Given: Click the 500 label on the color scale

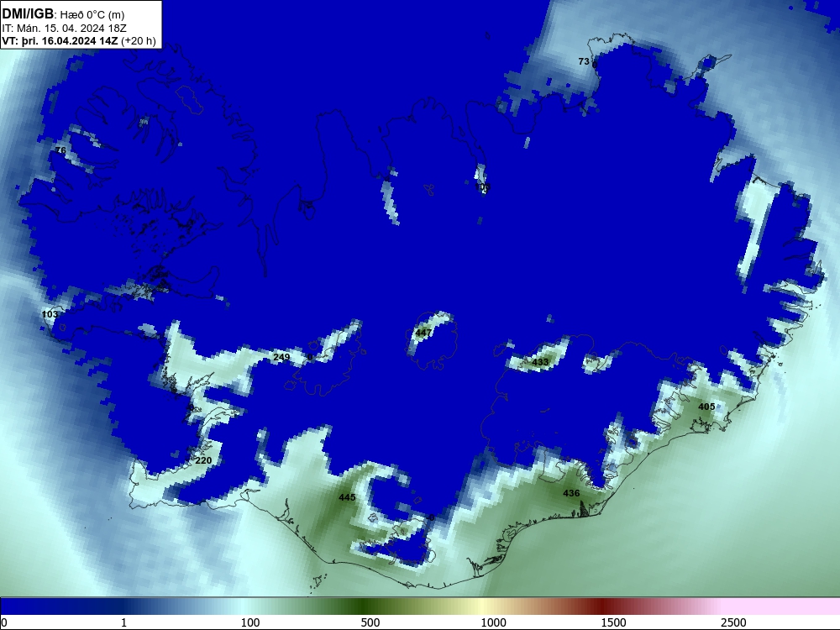Looking at the screenshot, I should pos(370,622).
